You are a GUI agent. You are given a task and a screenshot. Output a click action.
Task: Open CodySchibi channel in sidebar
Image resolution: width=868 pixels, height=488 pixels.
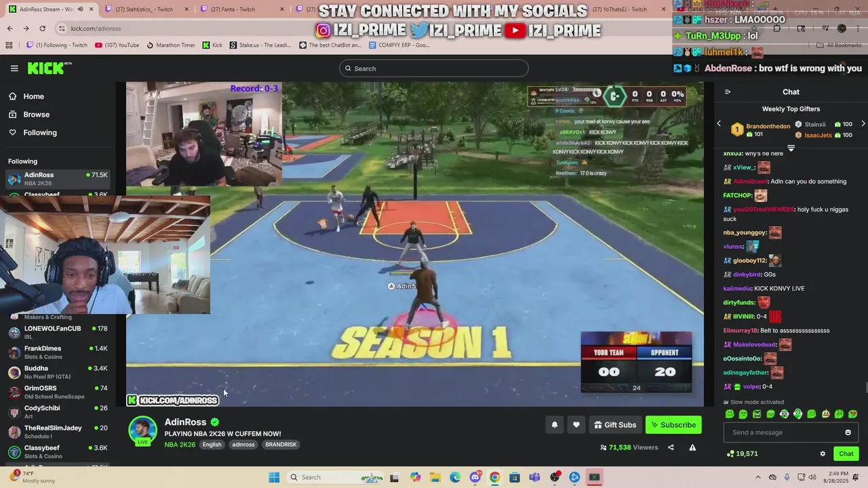(x=58, y=412)
